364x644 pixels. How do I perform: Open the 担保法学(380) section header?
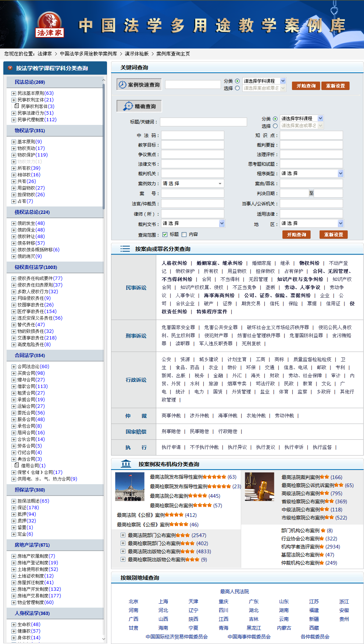coord(55,490)
